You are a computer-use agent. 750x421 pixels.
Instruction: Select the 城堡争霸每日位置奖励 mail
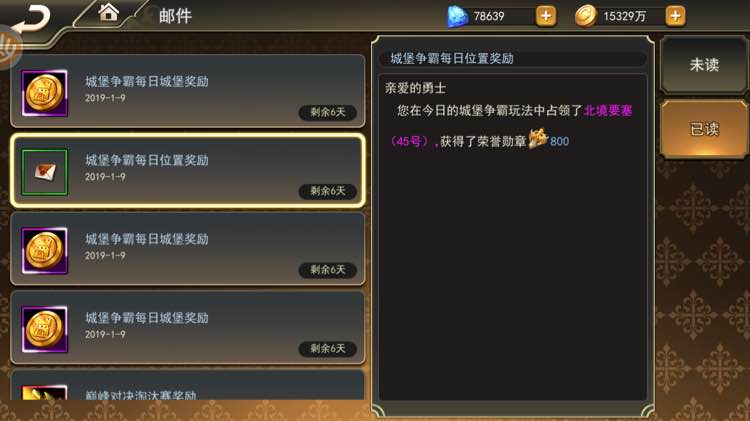pos(188,171)
